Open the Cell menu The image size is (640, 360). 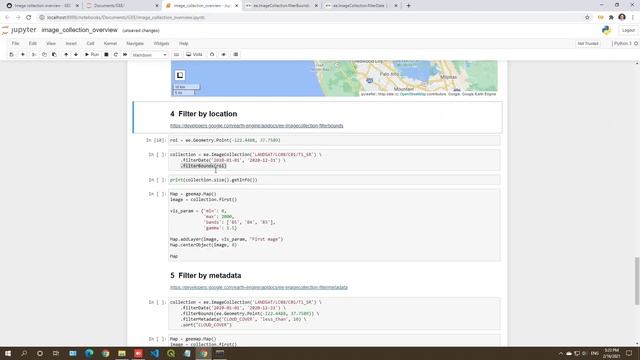[90, 43]
